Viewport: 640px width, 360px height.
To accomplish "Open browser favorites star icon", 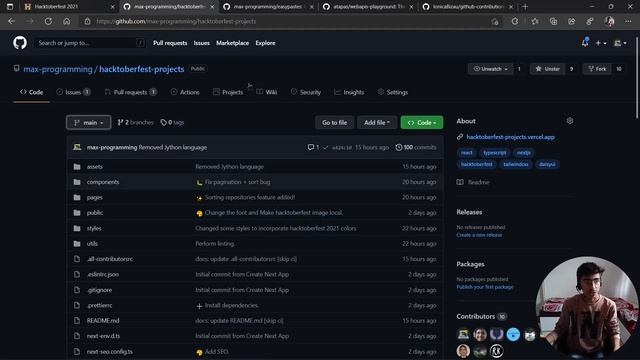I will (x=535, y=21).
